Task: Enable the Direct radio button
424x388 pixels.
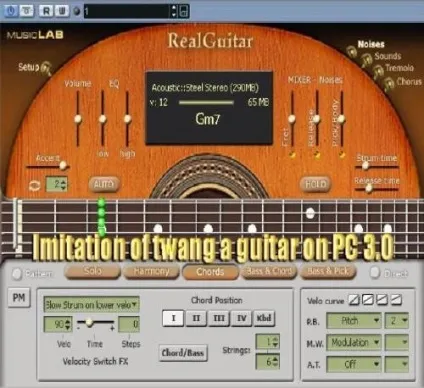Action: [x=375, y=273]
